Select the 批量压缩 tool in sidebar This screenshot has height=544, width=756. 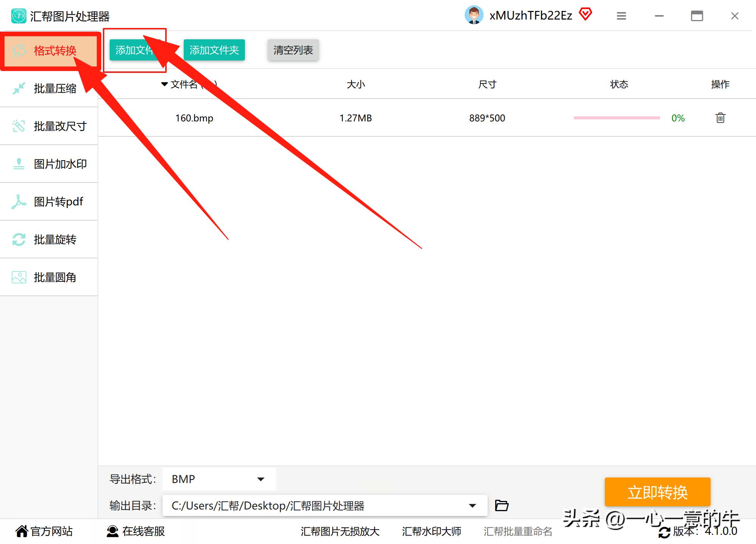pos(55,88)
